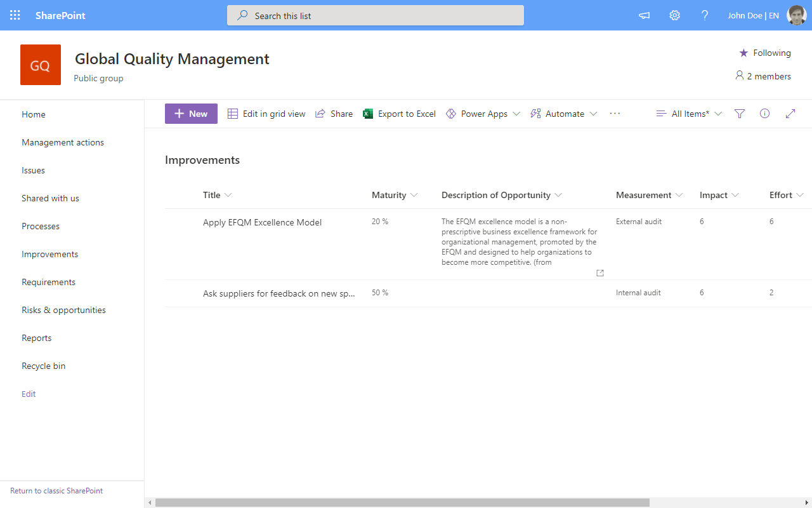Create a New list item
The width and height of the screenshot is (812, 508).
191,113
